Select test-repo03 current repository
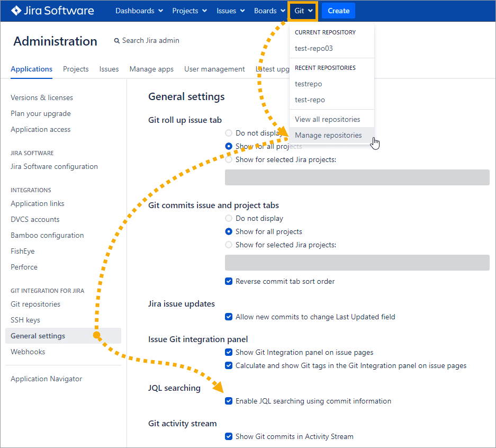The image size is (496, 448). click(x=314, y=48)
